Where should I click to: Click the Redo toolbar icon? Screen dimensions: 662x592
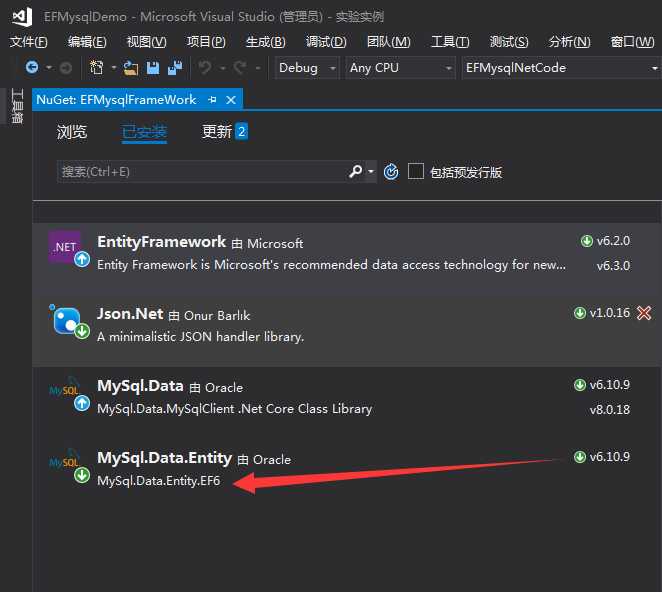pos(240,67)
